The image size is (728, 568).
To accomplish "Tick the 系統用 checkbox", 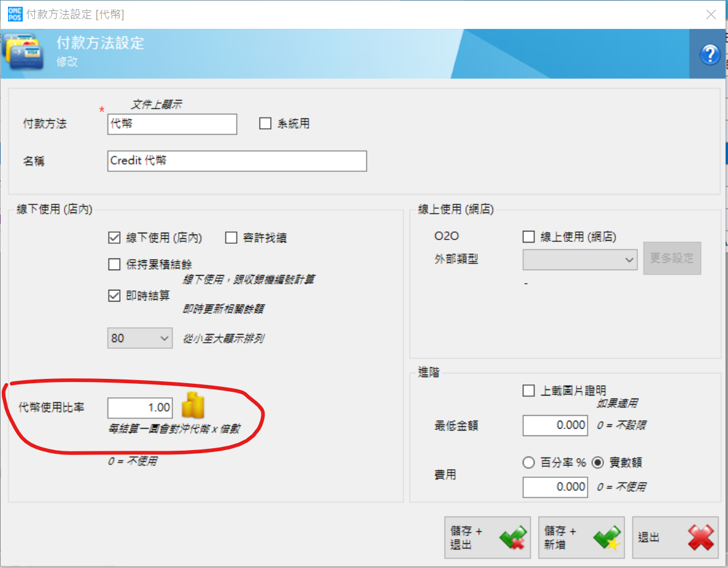I will click(x=265, y=123).
